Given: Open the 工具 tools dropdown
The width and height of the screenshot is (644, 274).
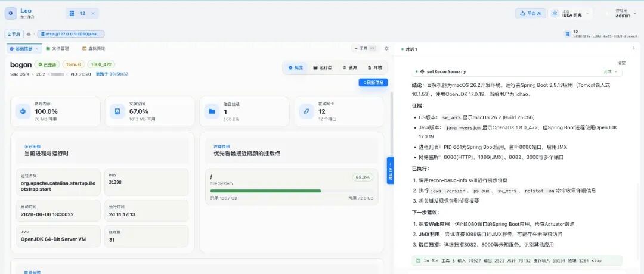Looking at the screenshot, I should pos(365,48).
